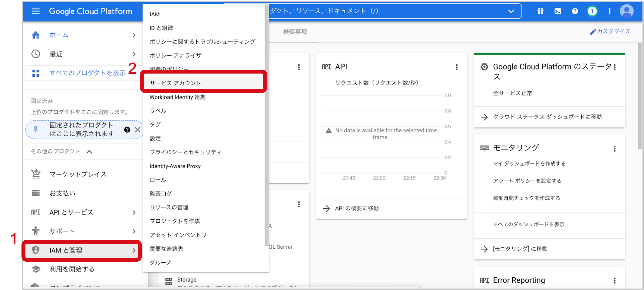Click 稼働時間チェックを作成する link
This screenshot has width=644, height=290.
(526, 198)
